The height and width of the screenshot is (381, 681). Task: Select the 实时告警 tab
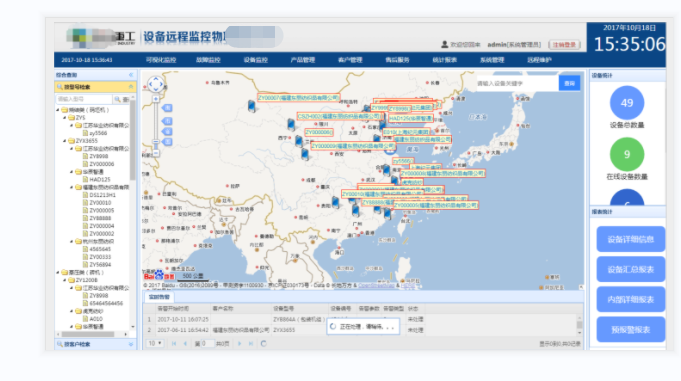(x=159, y=297)
